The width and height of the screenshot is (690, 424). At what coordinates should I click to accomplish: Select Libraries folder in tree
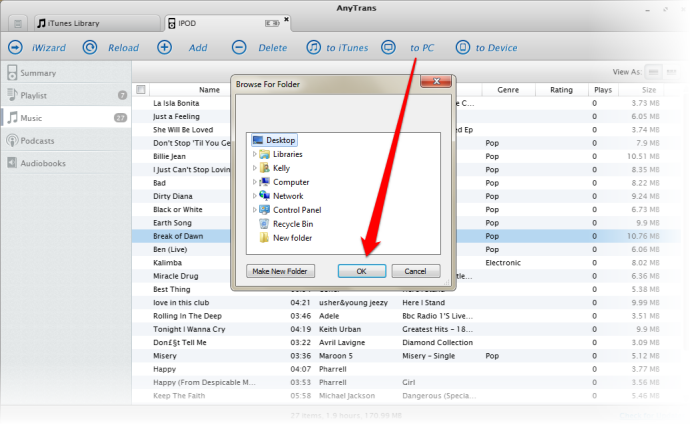coord(281,154)
